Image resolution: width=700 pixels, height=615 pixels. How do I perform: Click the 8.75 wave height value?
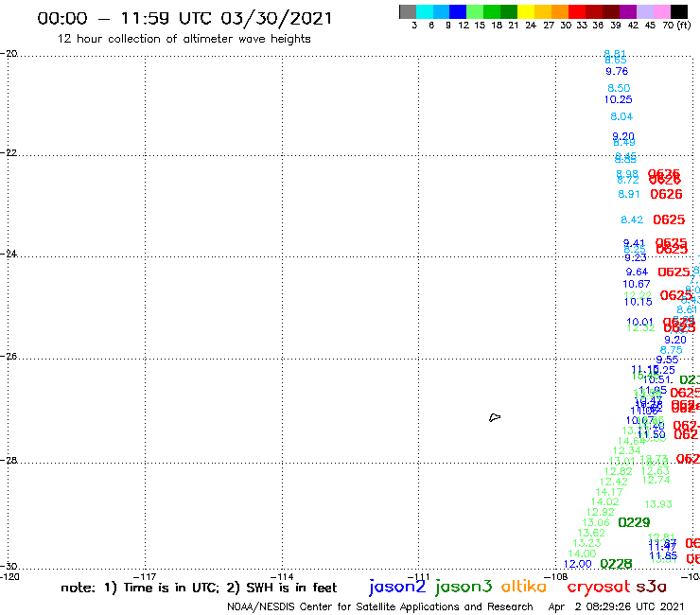point(671,350)
